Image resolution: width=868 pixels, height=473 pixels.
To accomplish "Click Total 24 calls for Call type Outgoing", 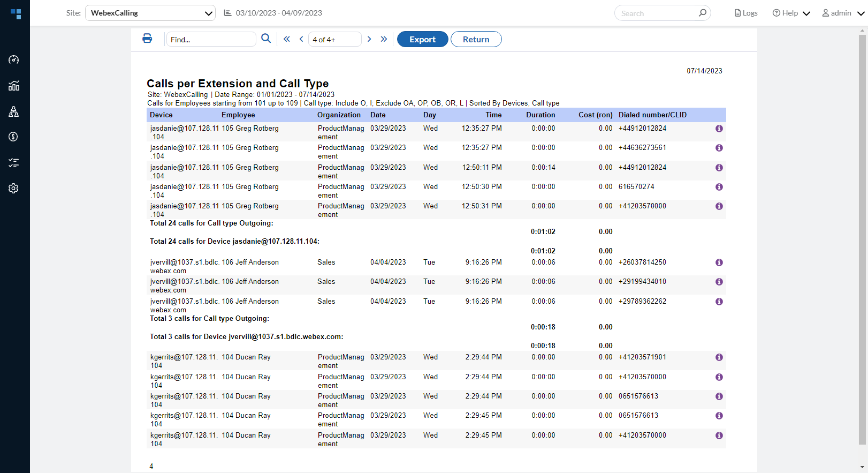I will tap(211, 223).
